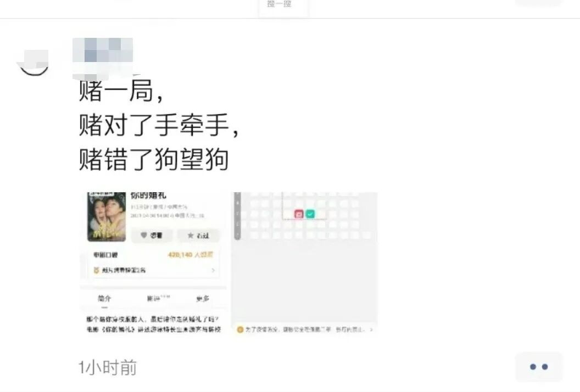Click 搜一搜 at the top
The height and width of the screenshot is (392, 580).
[x=279, y=4]
